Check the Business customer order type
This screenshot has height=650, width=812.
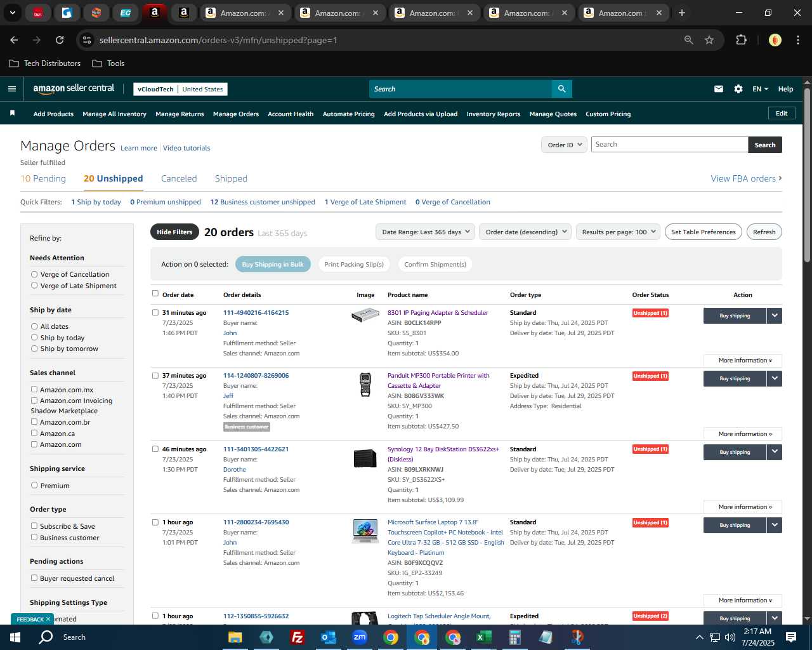(x=34, y=537)
